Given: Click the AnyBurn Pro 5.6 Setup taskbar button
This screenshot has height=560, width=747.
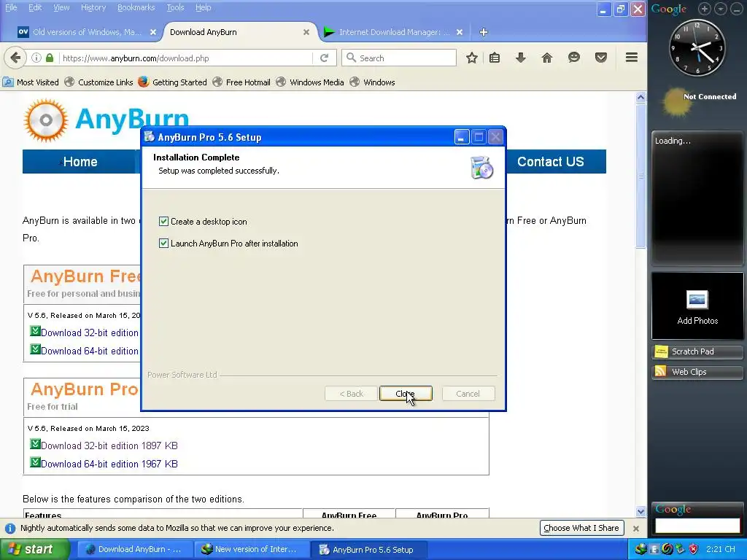Looking at the screenshot, I should tap(368, 550).
